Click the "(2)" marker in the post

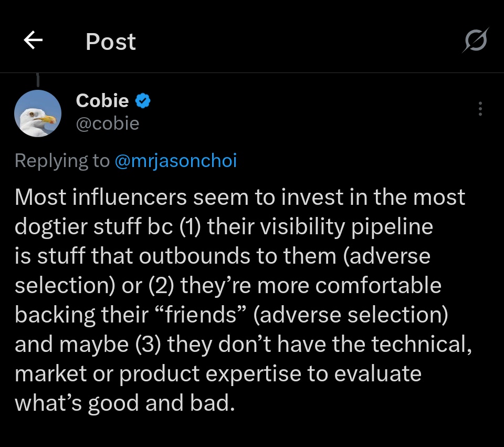(x=161, y=286)
